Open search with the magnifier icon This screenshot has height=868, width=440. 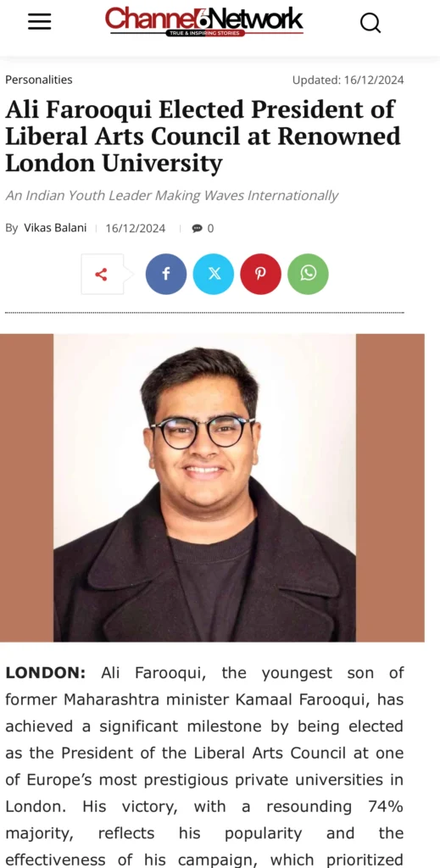[370, 23]
